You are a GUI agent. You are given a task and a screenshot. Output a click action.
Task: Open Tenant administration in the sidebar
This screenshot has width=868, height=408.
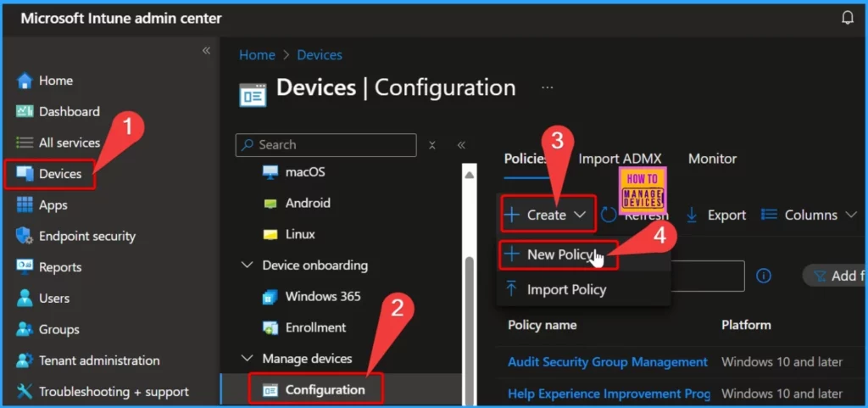99,360
